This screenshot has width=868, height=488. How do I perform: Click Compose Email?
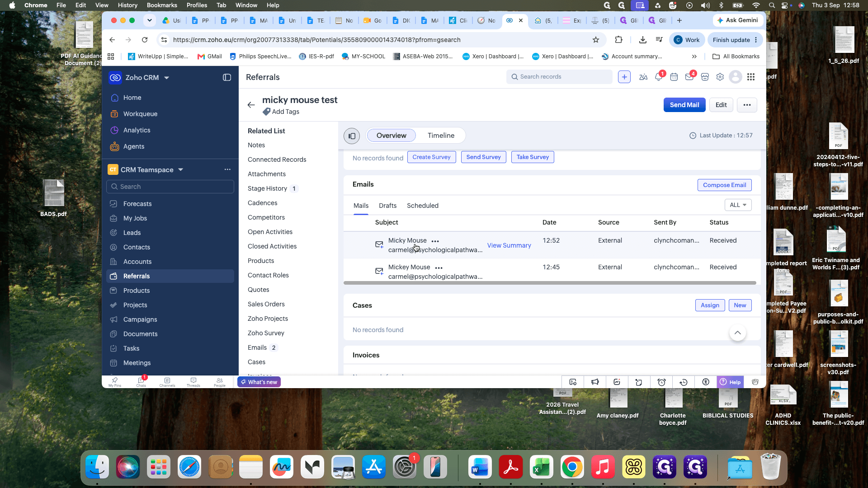725,185
